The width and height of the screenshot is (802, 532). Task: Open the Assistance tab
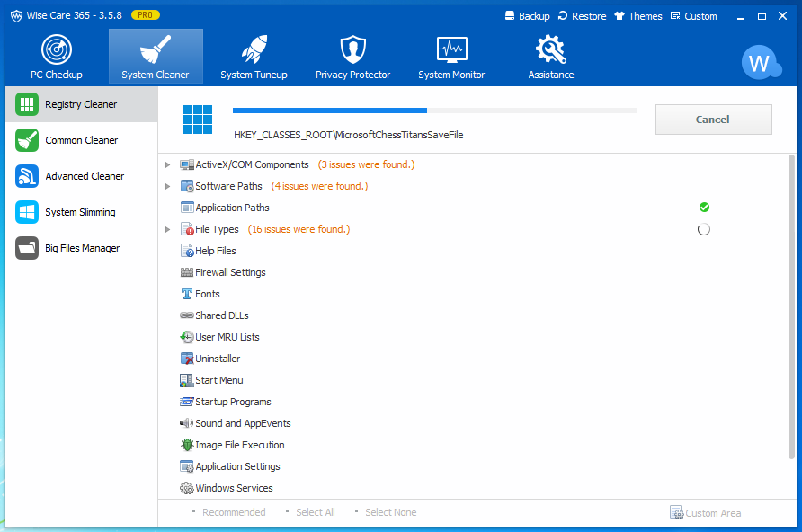pyautogui.click(x=551, y=57)
